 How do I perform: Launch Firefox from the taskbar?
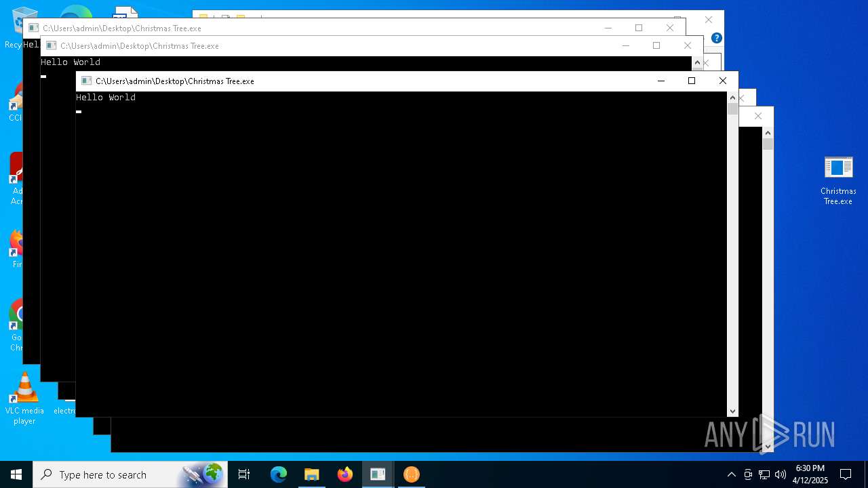345,474
